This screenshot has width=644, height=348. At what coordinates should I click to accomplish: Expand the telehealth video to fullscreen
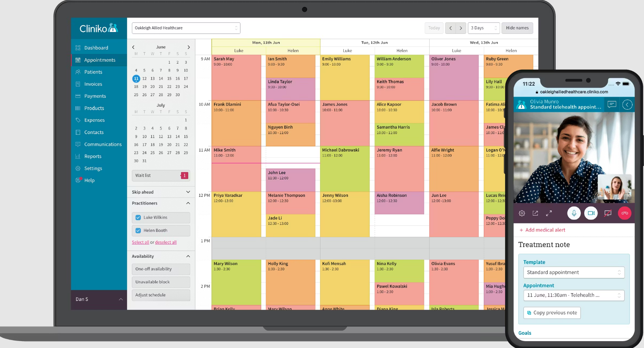tap(549, 213)
